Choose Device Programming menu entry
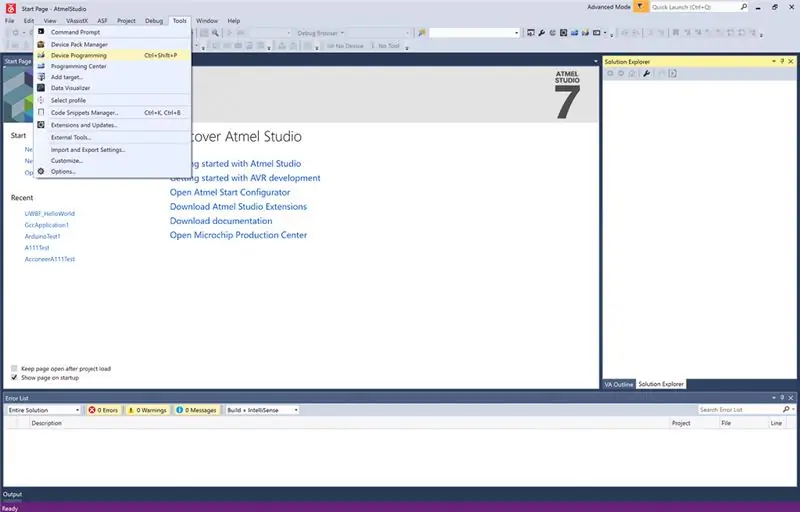The width and height of the screenshot is (800, 512). coord(112,55)
